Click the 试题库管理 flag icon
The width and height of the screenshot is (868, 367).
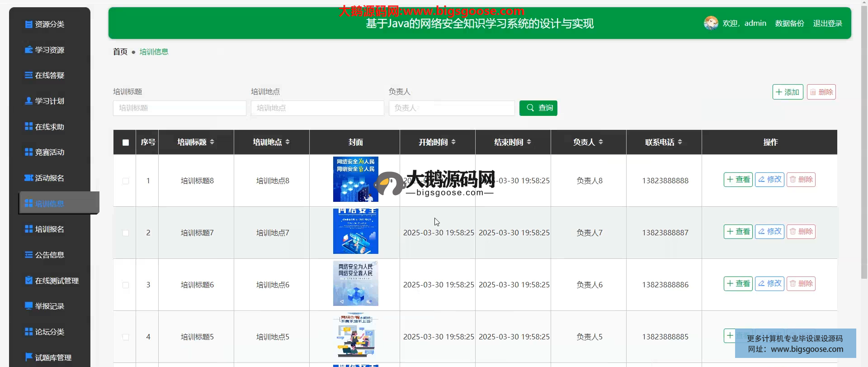tap(28, 357)
